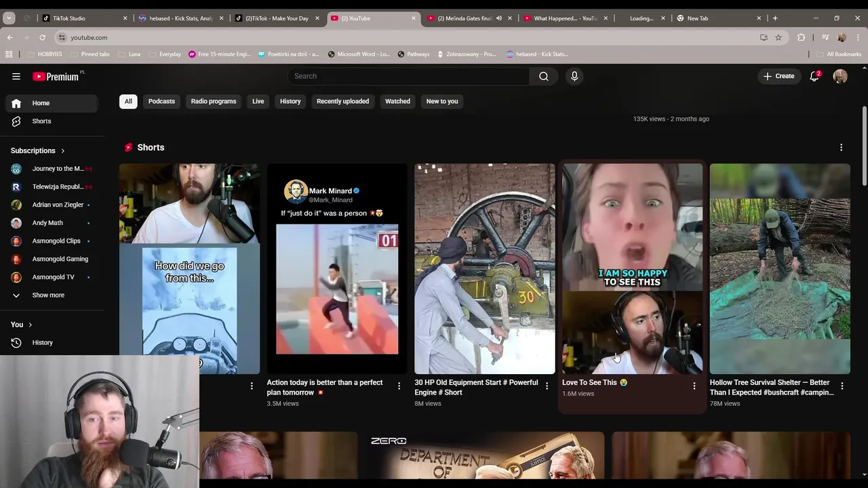Open the Journey to the M... channel subscription
The height and width of the screenshot is (488, 868).
[51, 169]
